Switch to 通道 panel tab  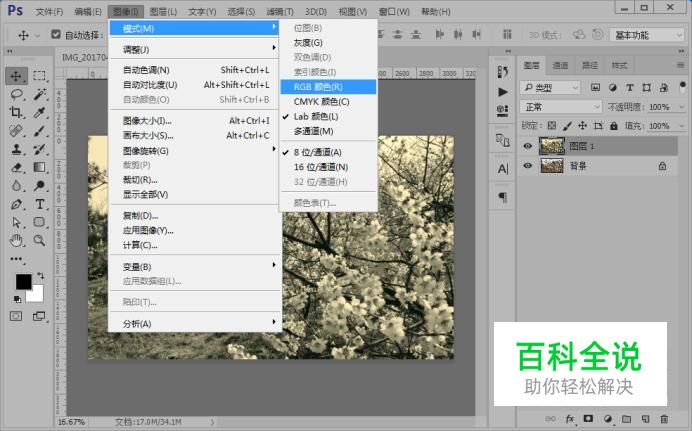pos(560,66)
